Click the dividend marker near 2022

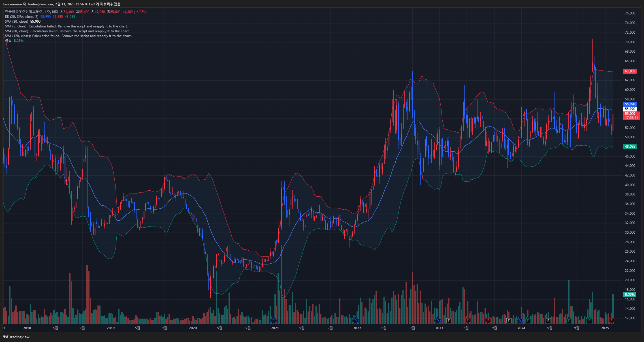point(355,321)
